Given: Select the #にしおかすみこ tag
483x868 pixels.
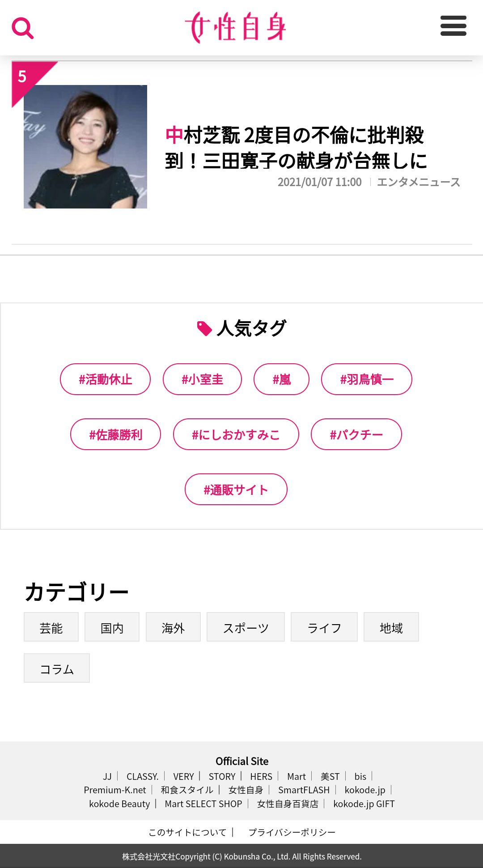Looking at the screenshot, I should [x=236, y=434].
